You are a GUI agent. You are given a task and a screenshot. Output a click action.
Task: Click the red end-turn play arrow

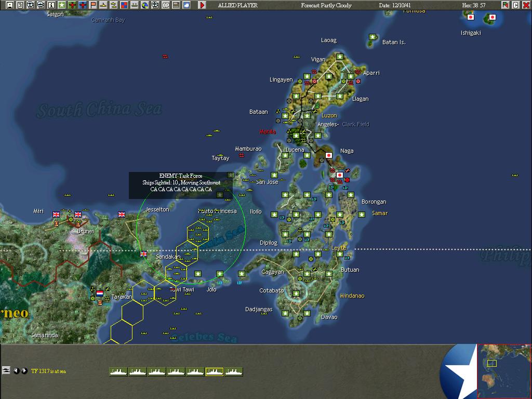coord(202,5)
